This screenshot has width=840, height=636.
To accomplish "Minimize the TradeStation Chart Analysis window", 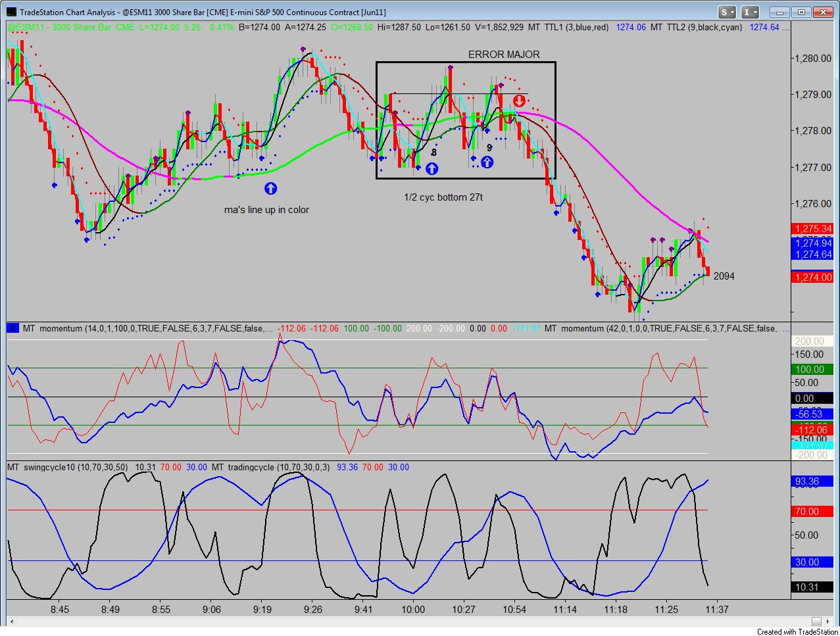I will point(778,12).
